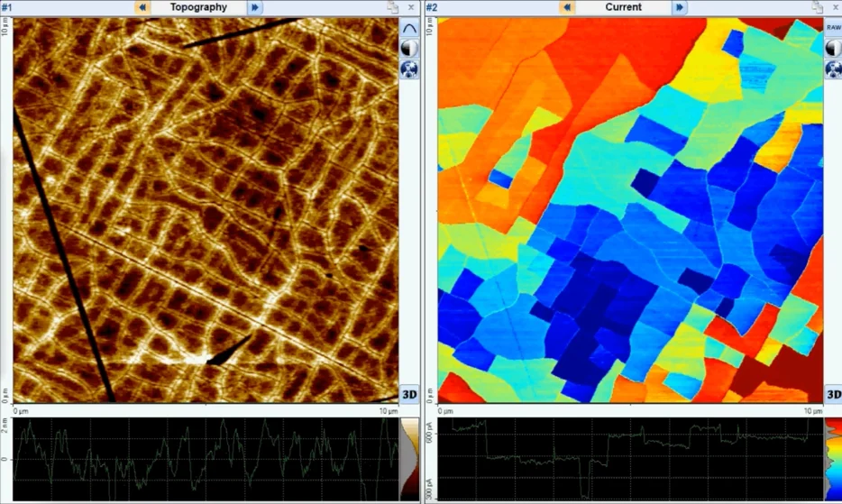Open the Current channel selector label

click(623, 7)
